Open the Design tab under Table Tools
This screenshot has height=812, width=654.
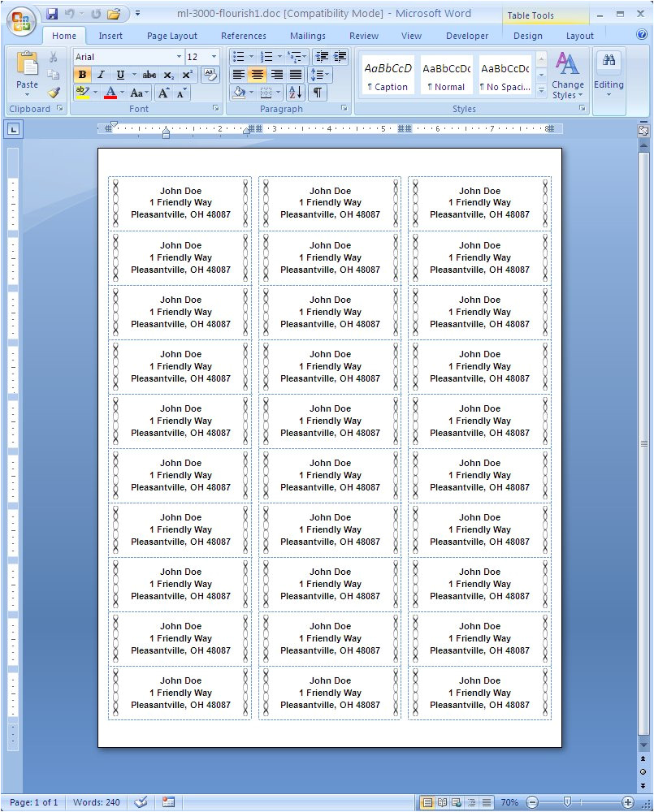tap(527, 36)
